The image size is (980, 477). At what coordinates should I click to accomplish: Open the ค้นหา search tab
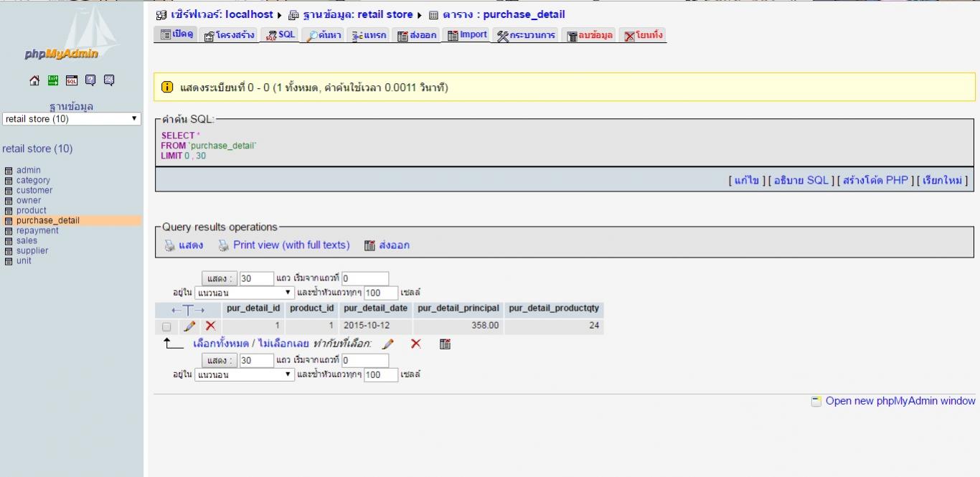pos(324,35)
